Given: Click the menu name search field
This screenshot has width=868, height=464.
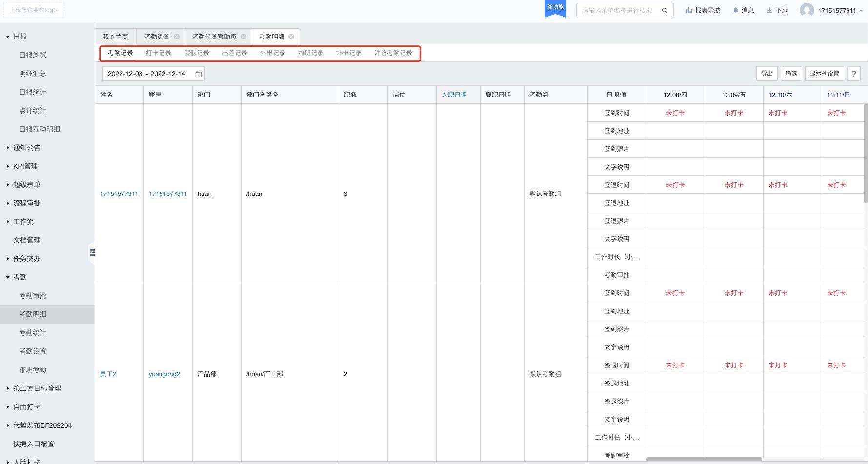Looking at the screenshot, I should [617, 10].
